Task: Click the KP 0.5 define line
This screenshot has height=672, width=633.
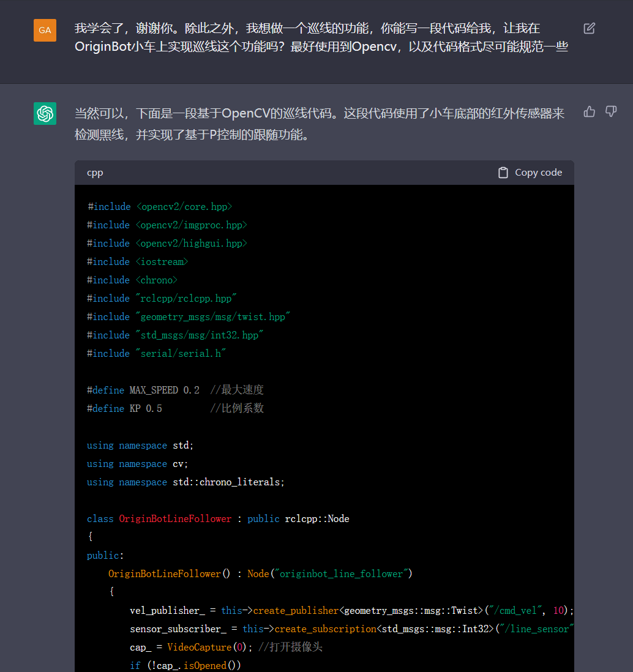Action: (175, 409)
